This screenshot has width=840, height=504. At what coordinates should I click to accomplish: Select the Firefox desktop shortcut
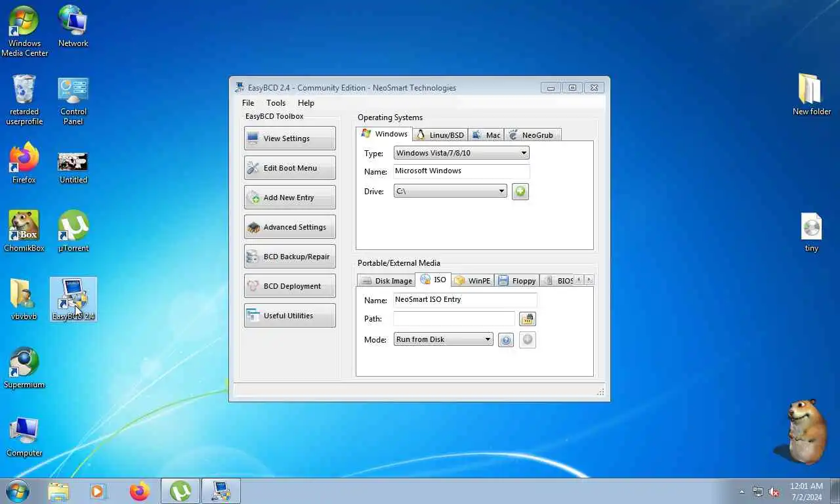tap(24, 163)
